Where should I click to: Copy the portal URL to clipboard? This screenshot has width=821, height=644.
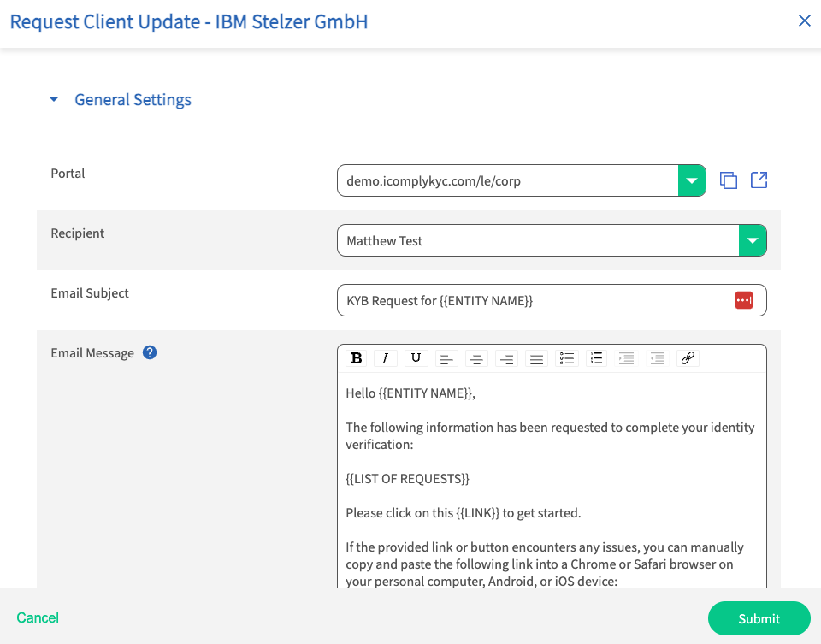click(x=729, y=180)
